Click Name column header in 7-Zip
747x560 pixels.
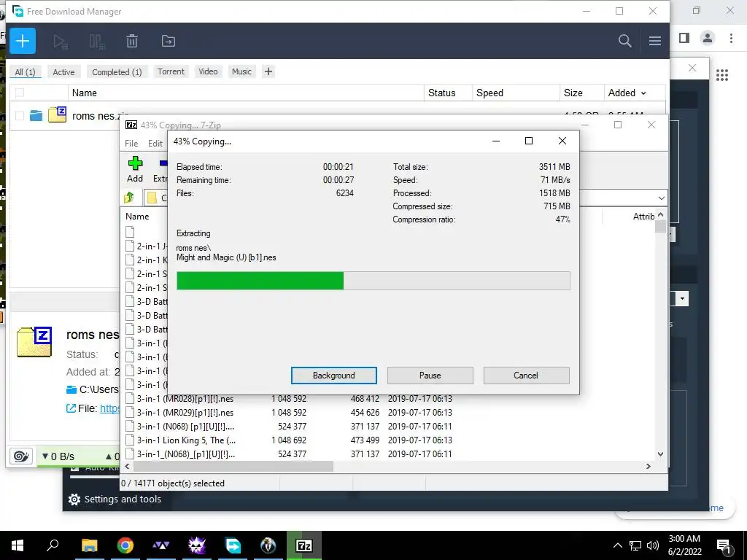137,216
